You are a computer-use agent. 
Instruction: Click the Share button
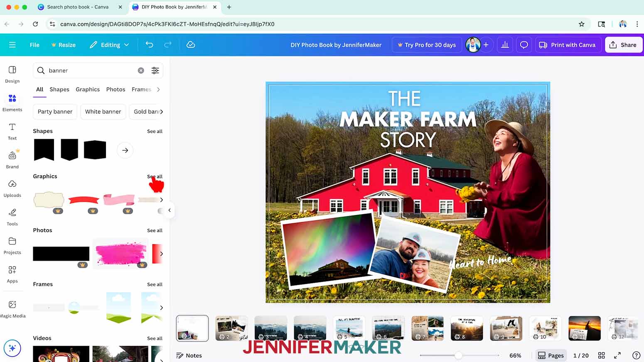pyautogui.click(x=624, y=45)
